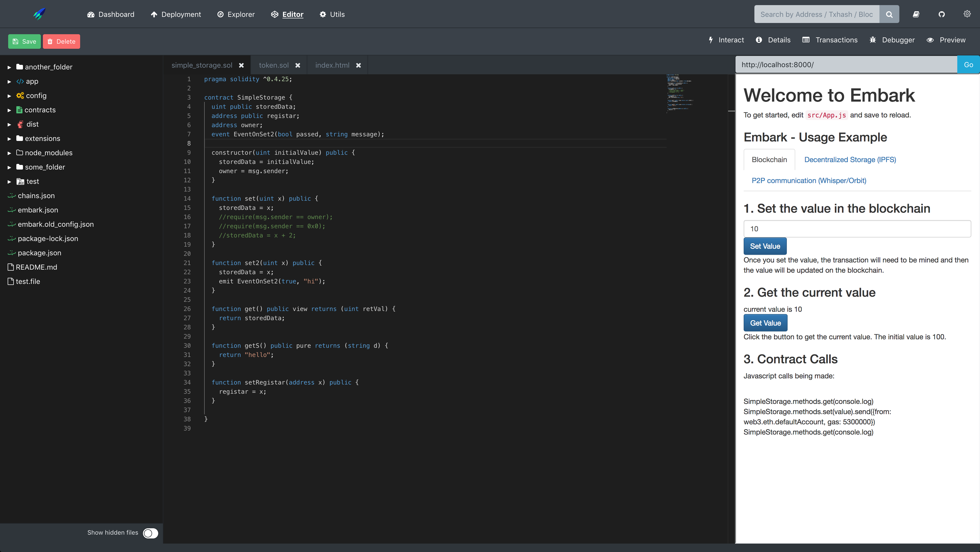Expand the extensions folder arrow
980x552 pixels.
9,139
